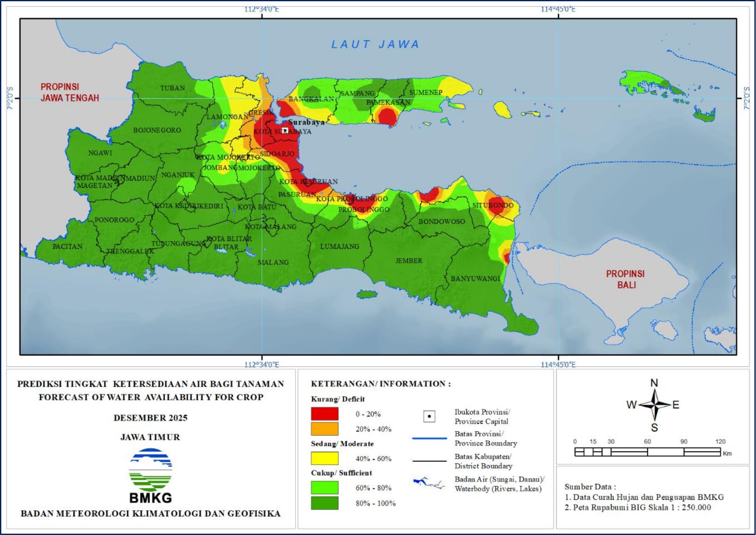The width and height of the screenshot is (756, 535).
Task: Click the PROPINSI BALI label
Action: [626, 279]
